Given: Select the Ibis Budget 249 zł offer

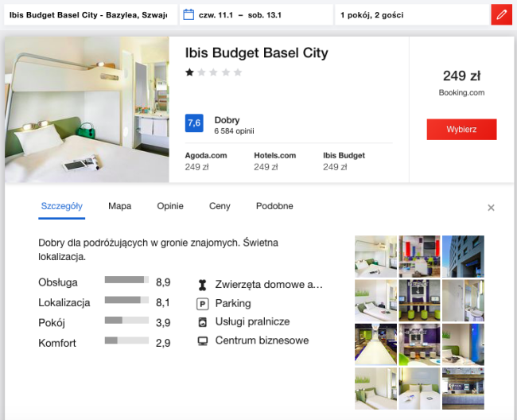Looking at the screenshot, I should coord(344,161).
